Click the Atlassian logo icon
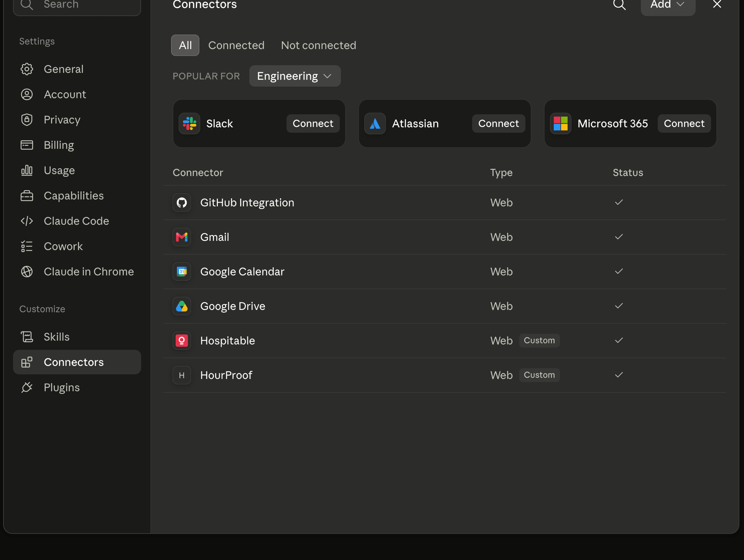This screenshot has width=744, height=560. (x=375, y=124)
